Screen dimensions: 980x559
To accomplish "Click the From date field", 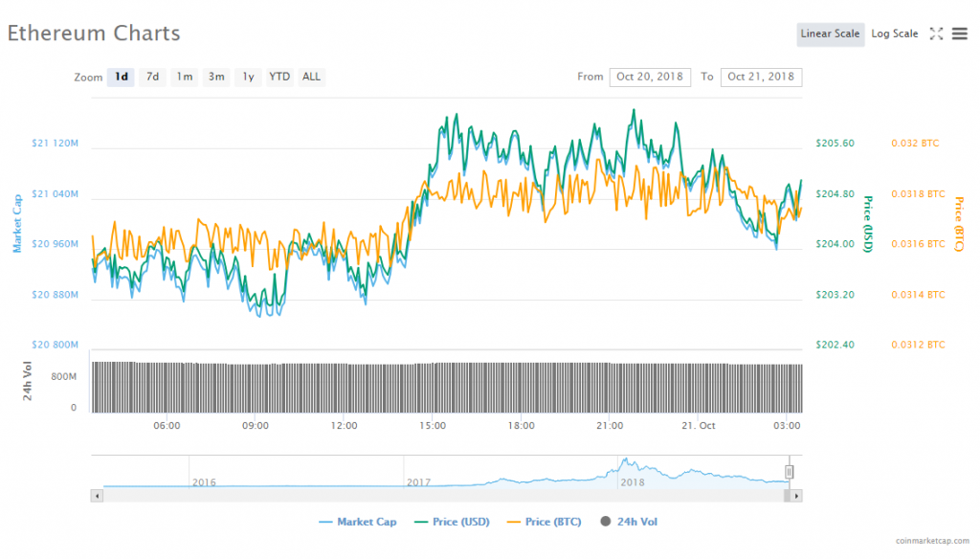I will tap(650, 77).
